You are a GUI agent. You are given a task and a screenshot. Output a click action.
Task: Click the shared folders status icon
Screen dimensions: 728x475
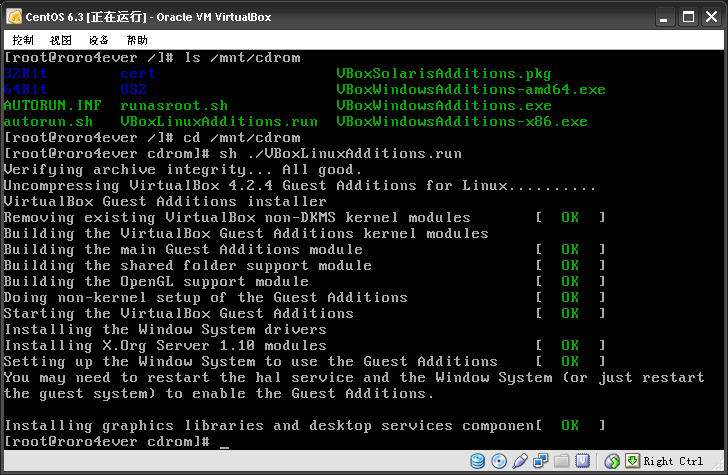(561, 461)
